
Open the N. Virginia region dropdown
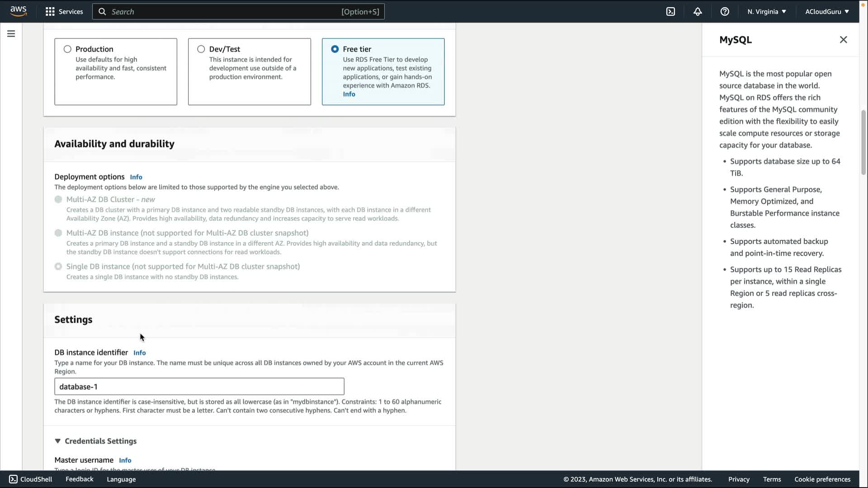pyautogui.click(x=766, y=12)
